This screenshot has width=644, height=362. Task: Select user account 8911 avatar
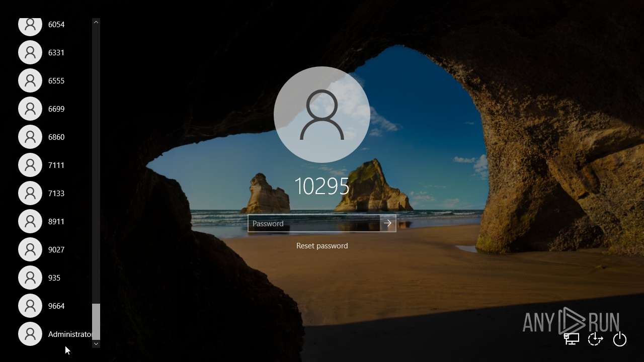[30, 221]
